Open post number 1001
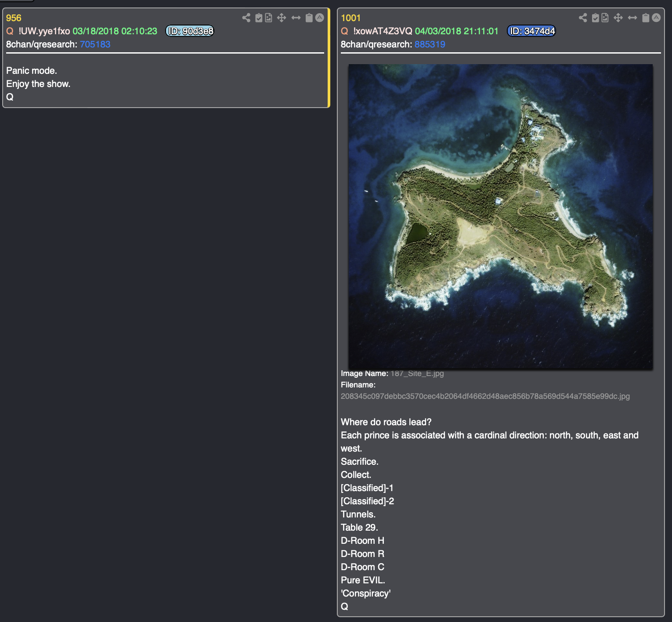Screen dimensions: 672x622 point(350,18)
